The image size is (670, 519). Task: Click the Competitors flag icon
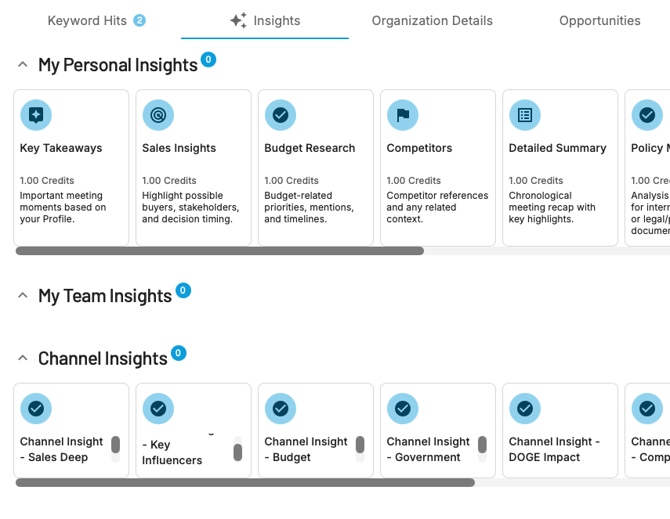click(x=402, y=115)
